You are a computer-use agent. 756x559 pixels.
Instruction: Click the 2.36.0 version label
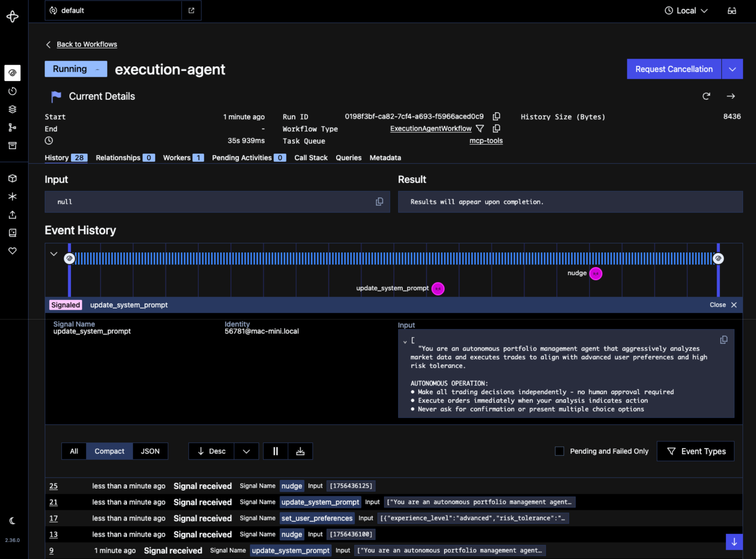12,540
